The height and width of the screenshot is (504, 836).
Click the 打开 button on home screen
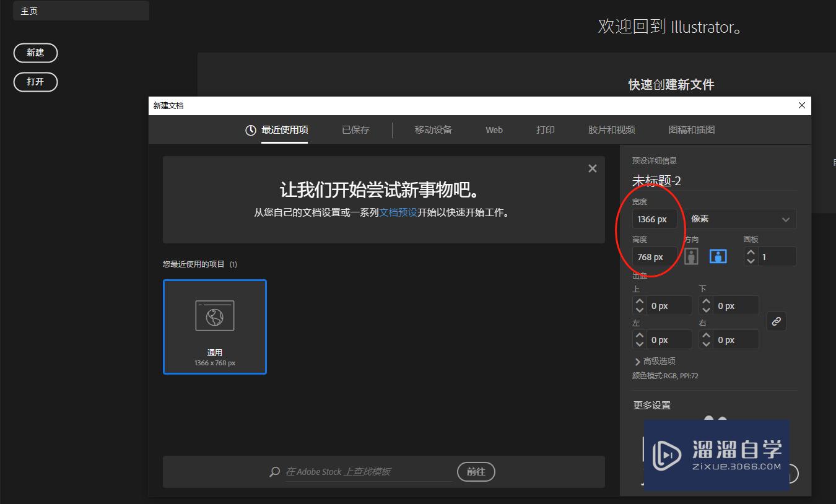click(x=35, y=82)
